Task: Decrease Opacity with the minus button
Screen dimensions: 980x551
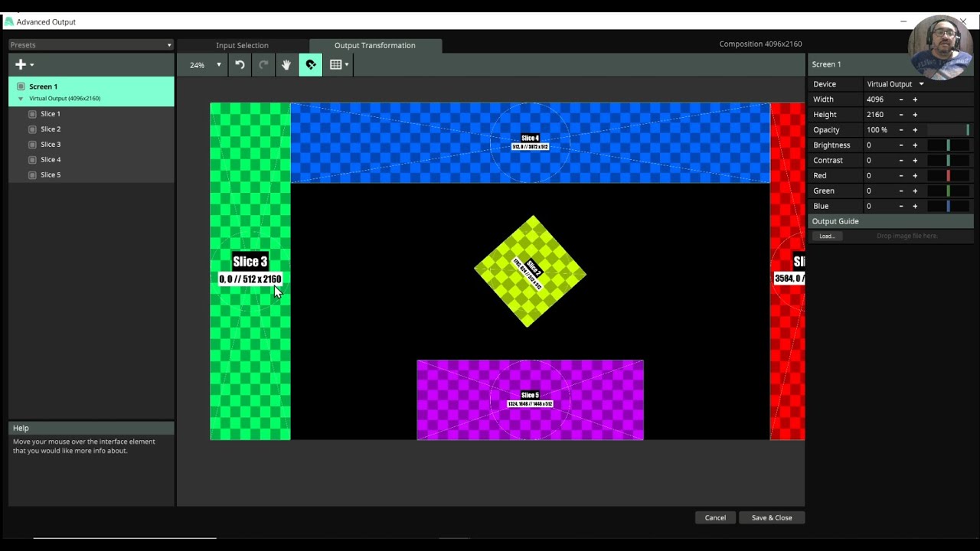Action: [x=901, y=130]
